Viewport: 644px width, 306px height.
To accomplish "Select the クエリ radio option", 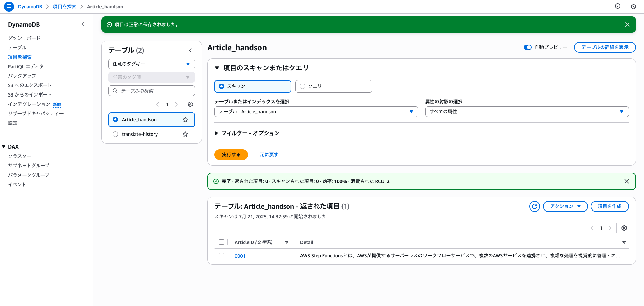I will (x=334, y=86).
